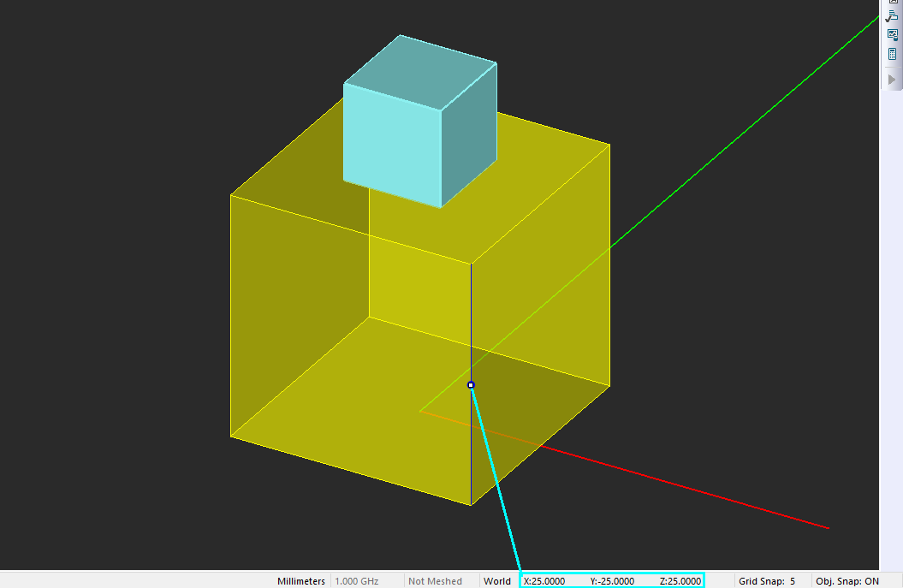Change the Grid Snap 5 setting
This screenshot has width=903, height=588.
click(767, 581)
